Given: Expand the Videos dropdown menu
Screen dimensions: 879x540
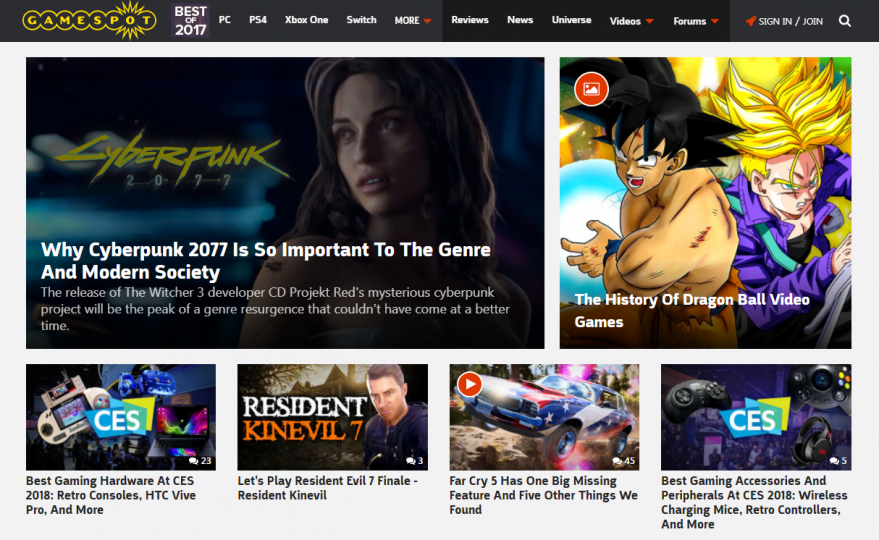Looking at the screenshot, I should point(631,21).
